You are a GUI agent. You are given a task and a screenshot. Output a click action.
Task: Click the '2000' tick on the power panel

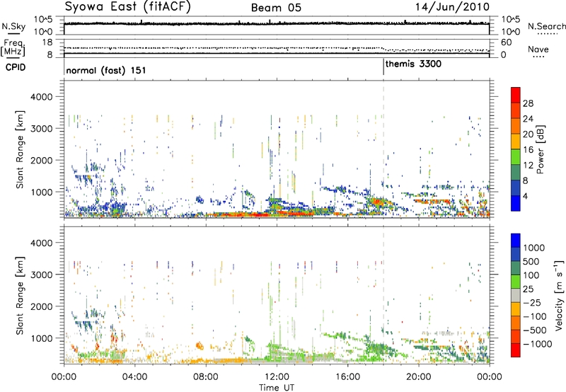(x=41, y=160)
